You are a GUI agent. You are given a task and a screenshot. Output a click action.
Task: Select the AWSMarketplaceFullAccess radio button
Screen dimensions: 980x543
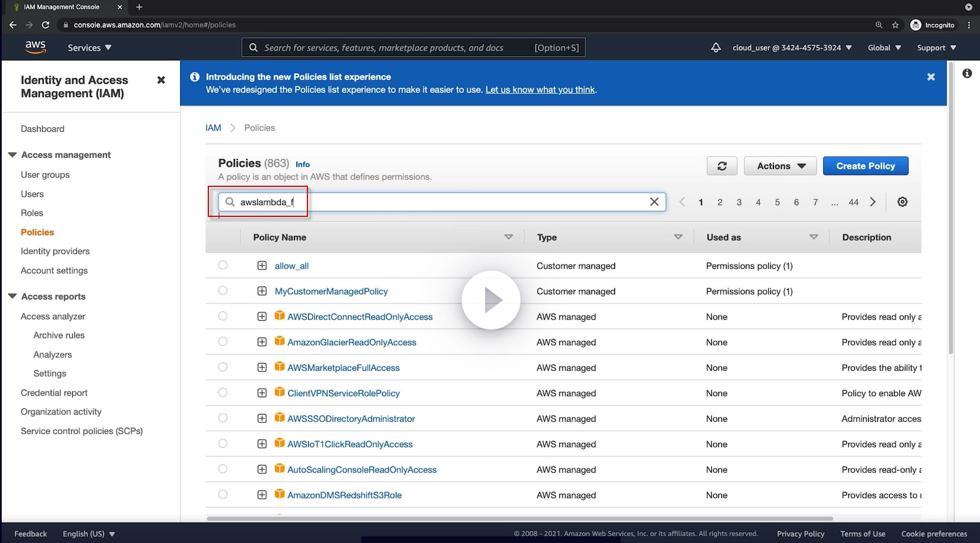tap(223, 367)
